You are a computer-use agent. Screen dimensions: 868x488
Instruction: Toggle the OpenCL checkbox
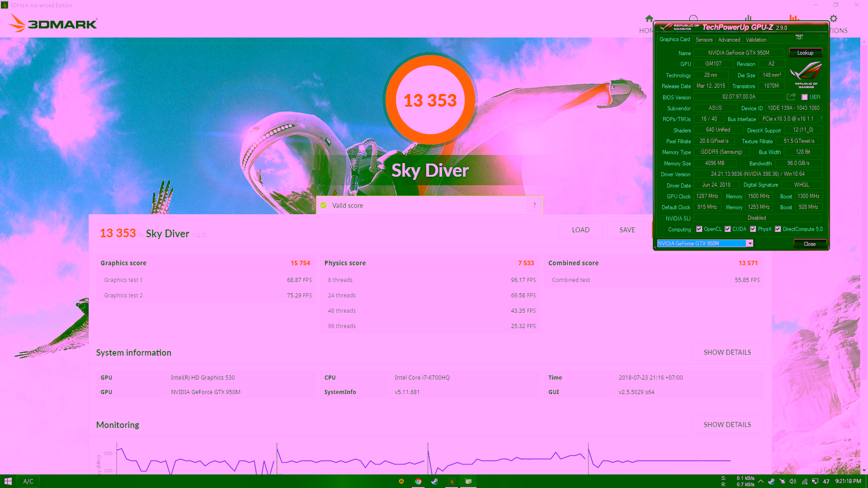tap(699, 229)
